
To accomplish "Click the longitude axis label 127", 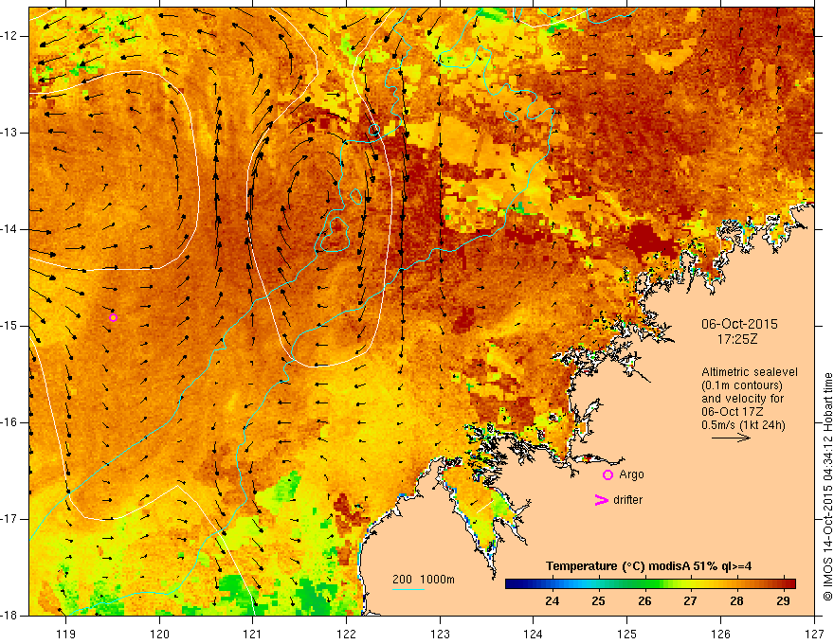I will click(814, 634).
